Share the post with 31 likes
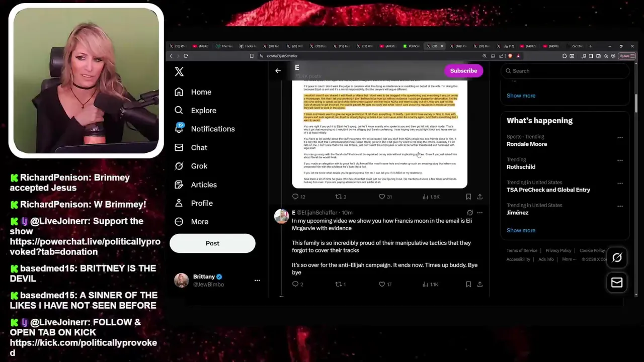 tap(480, 197)
